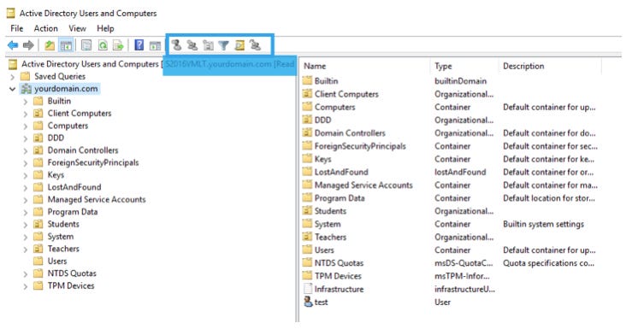644x329 pixels.
Task: Select Teachers in the list pane
Action: (330, 237)
